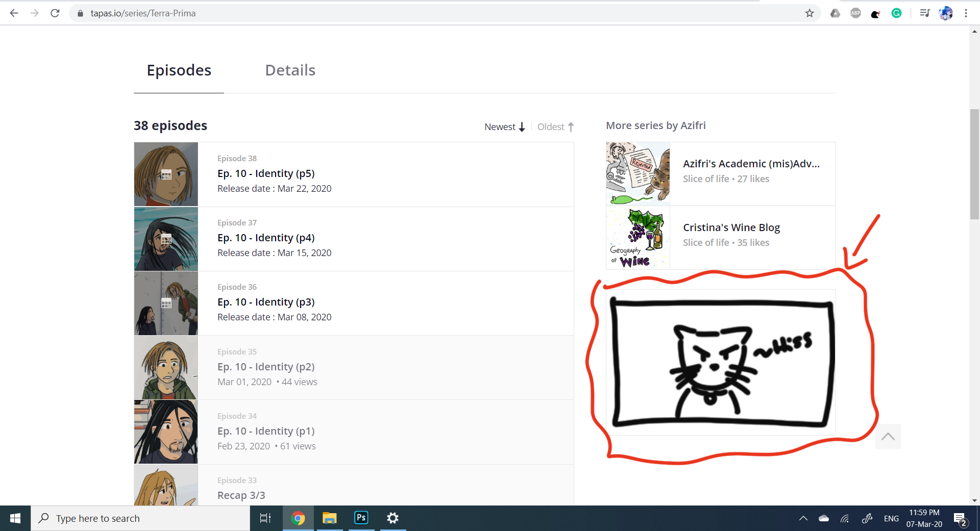Open Ep. 10 - Identity (p2)

pos(265,367)
